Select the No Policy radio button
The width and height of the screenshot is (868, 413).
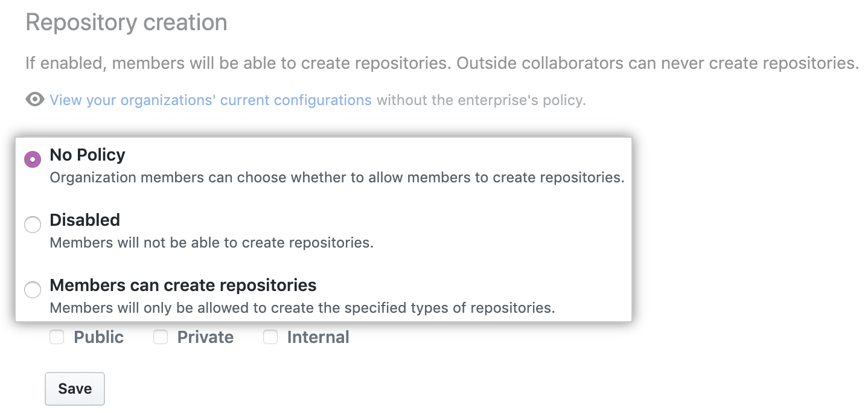click(x=33, y=159)
